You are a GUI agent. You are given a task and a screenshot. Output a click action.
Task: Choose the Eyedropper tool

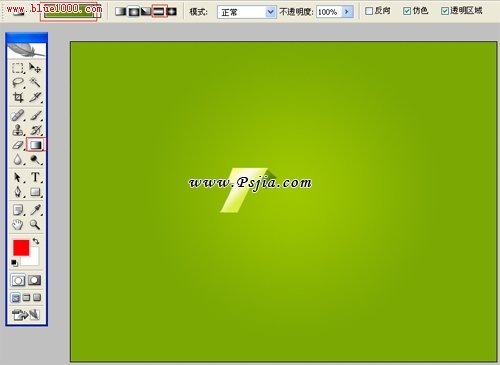pyautogui.click(x=35, y=210)
